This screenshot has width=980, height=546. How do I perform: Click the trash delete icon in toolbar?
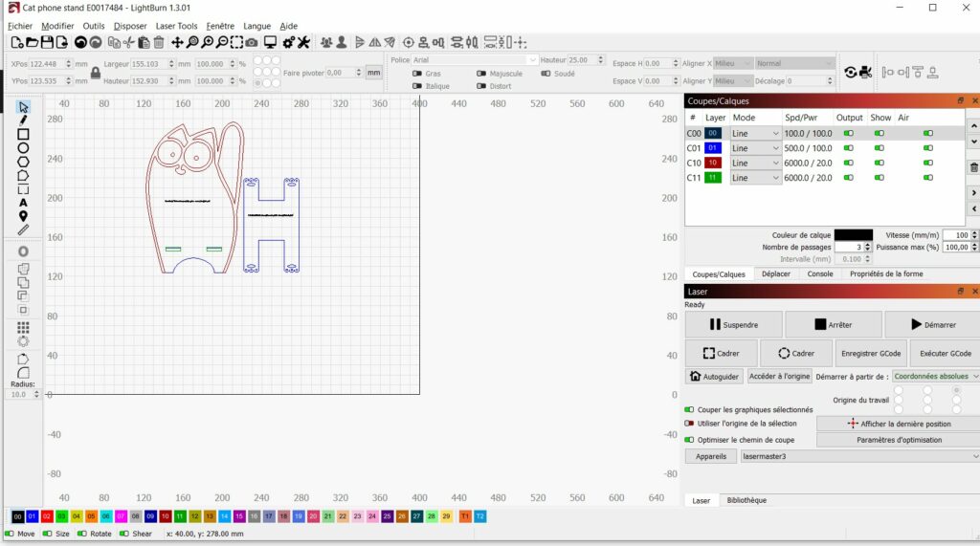click(159, 42)
